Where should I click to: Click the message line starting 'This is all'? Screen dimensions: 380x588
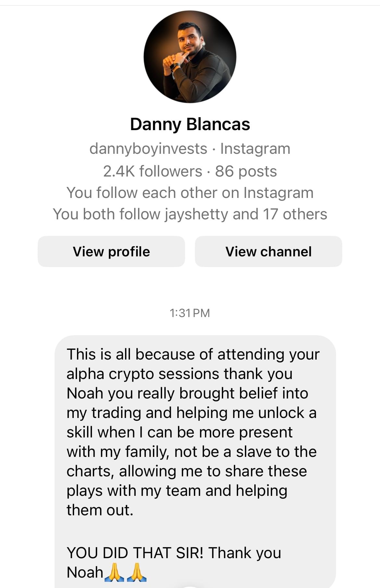[x=193, y=354]
